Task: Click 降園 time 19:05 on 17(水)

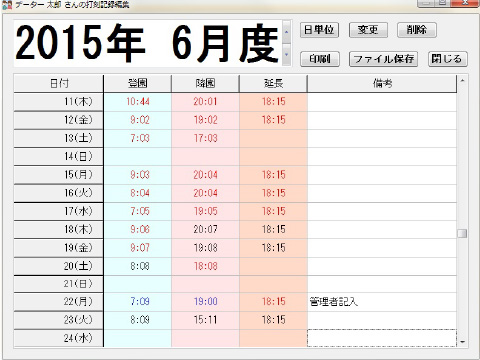Action: coord(205,211)
